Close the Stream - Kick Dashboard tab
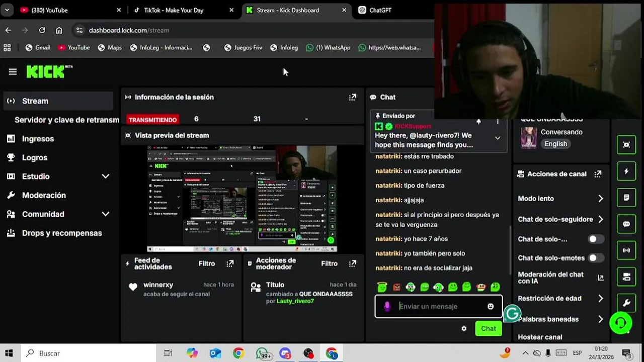644x362 pixels. (x=344, y=10)
